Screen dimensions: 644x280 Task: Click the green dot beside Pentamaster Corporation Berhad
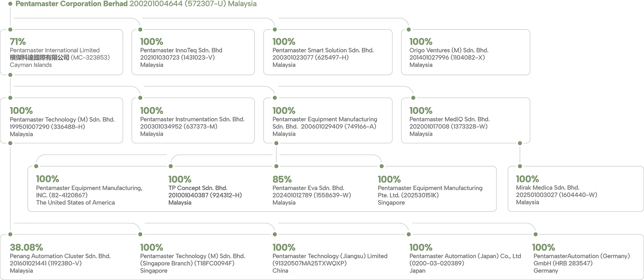10,4
